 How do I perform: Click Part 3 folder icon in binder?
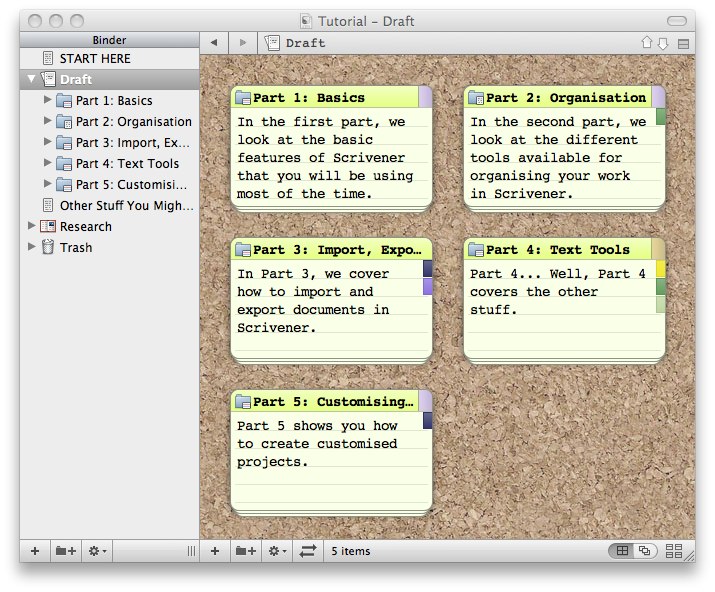tap(64, 142)
